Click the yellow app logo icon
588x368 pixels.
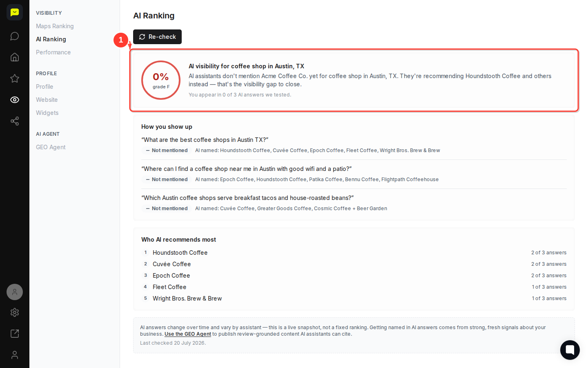[x=15, y=12]
